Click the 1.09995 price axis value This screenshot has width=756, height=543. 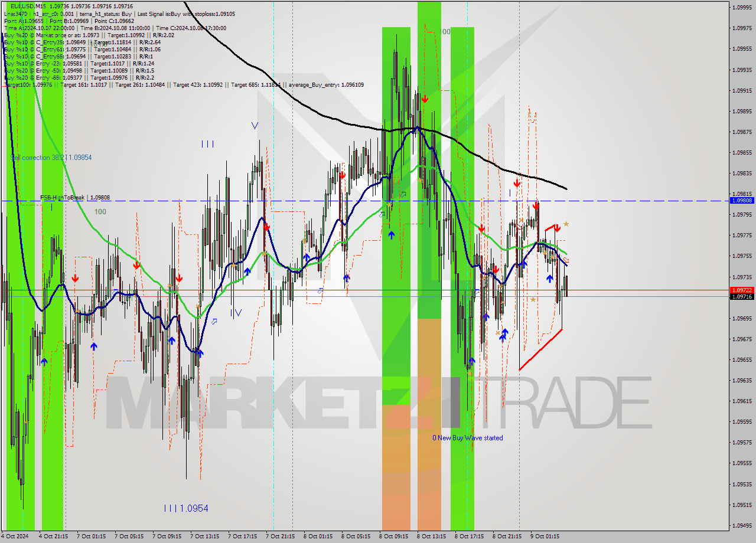[742, 7]
